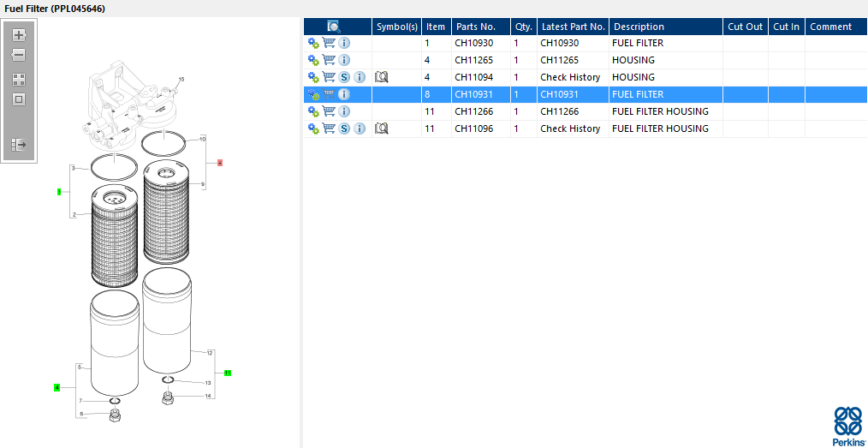
Task: Open gears icon for CH11265 row
Action: coord(313,60)
